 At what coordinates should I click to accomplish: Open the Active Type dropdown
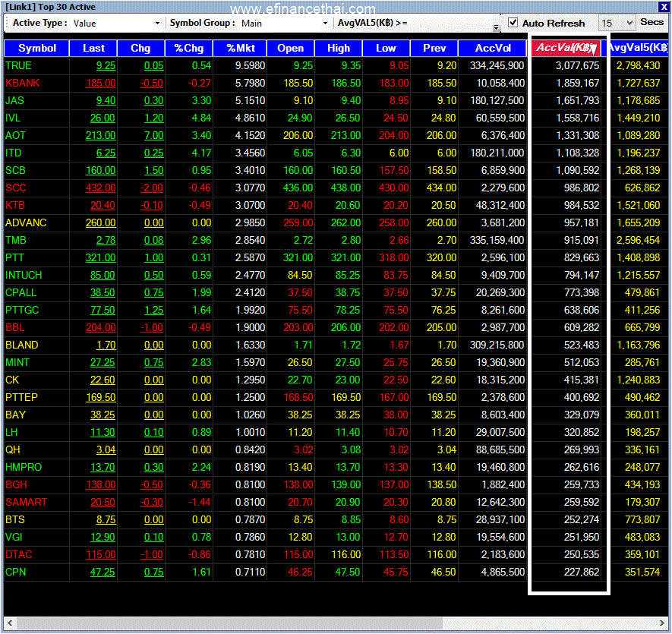[157, 23]
